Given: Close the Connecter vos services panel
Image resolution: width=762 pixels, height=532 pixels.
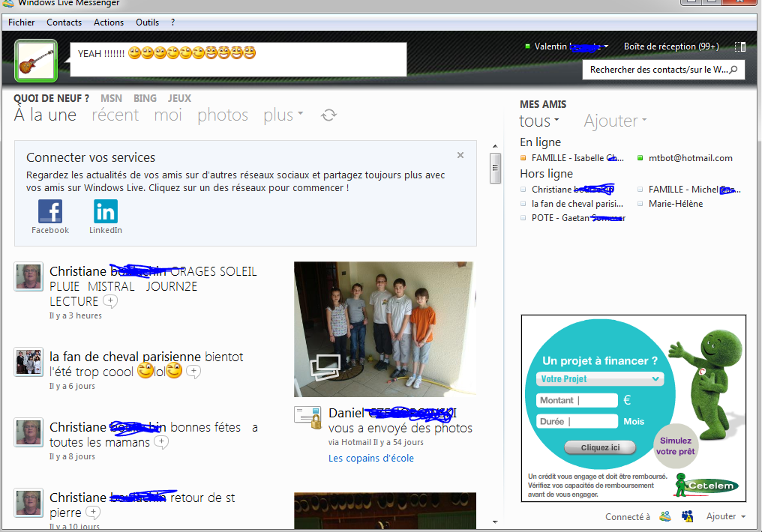Looking at the screenshot, I should pyautogui.click(x=460, y=155).
